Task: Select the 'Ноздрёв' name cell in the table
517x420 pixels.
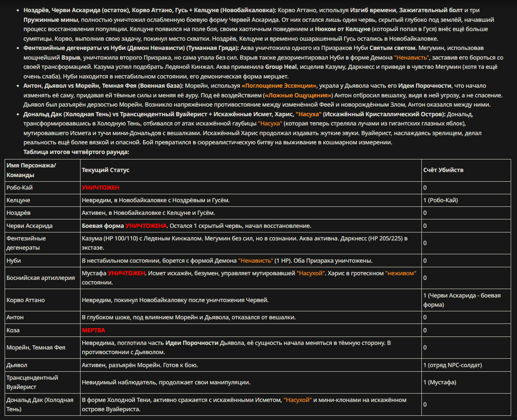Action: pos(42,213)
